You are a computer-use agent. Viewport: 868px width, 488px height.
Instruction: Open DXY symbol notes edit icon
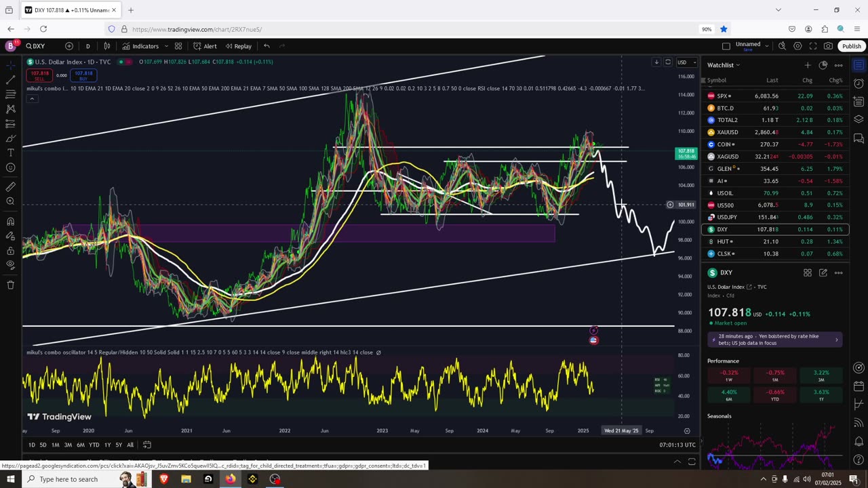click(x=823, y=272)
